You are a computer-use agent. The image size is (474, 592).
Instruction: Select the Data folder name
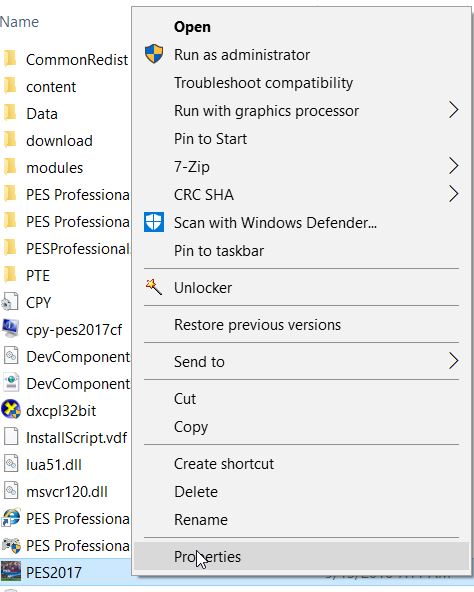tap(42, 114)
